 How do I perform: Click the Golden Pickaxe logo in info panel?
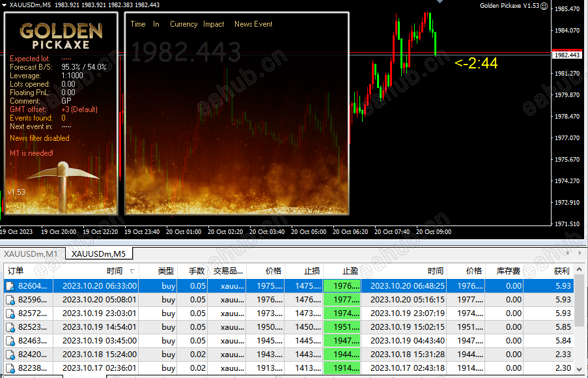[61, 36]
